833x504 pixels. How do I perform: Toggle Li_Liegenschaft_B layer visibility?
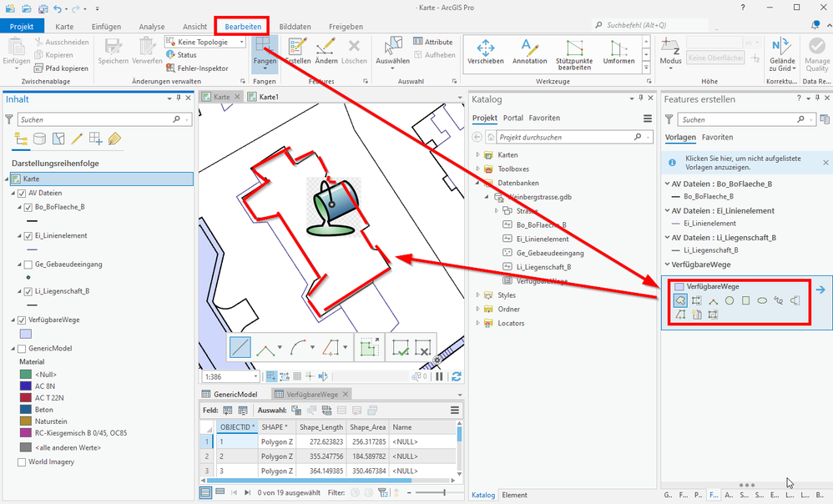[x=28, y=291]
